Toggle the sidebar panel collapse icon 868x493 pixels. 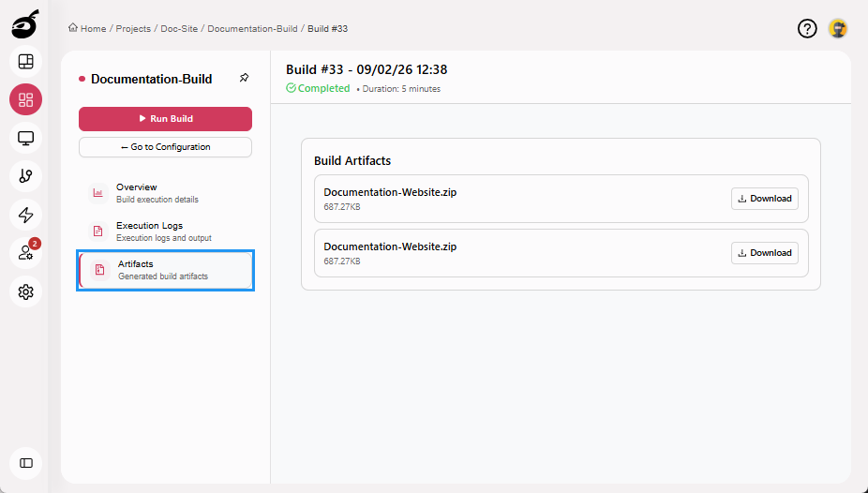(x=25, y=463)
